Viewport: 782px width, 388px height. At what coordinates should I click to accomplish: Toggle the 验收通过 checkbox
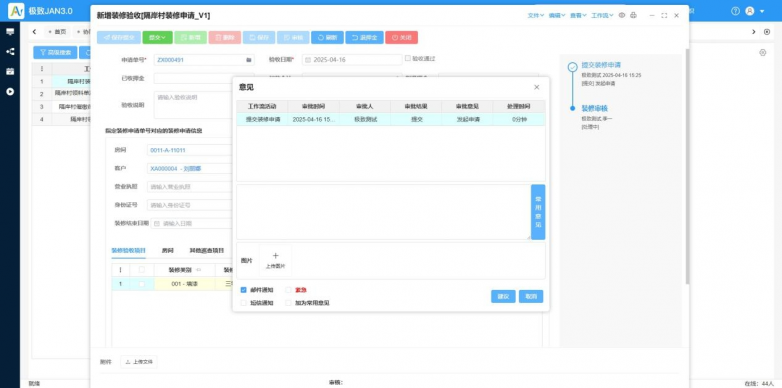(407, 58)
